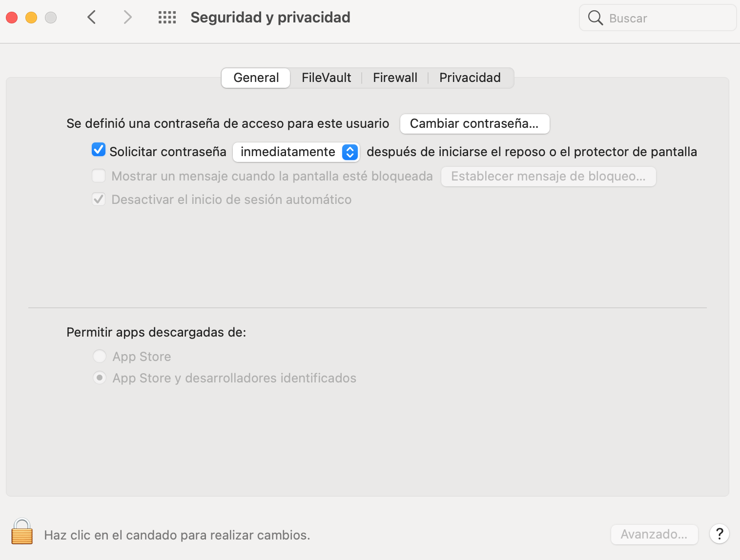Screen dimensions: 740x560
Task: Show all preferences with the grid icon
Action: pos(167,18)
